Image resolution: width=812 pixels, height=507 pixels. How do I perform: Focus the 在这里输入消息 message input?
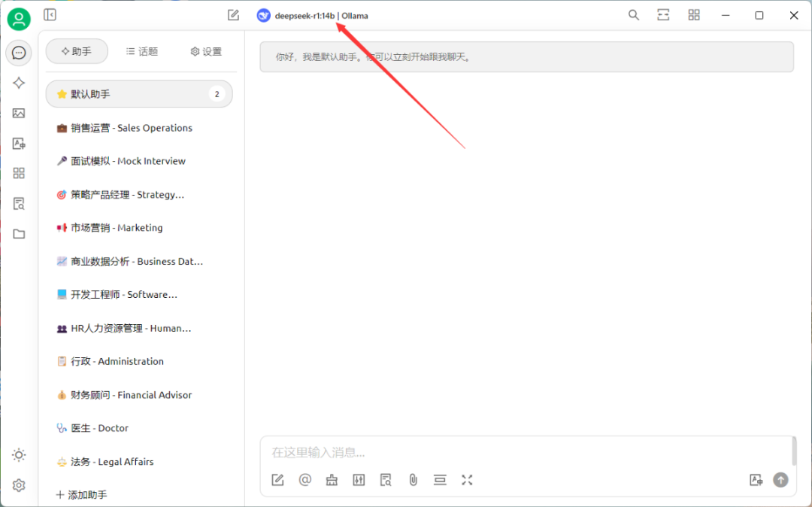526,453
